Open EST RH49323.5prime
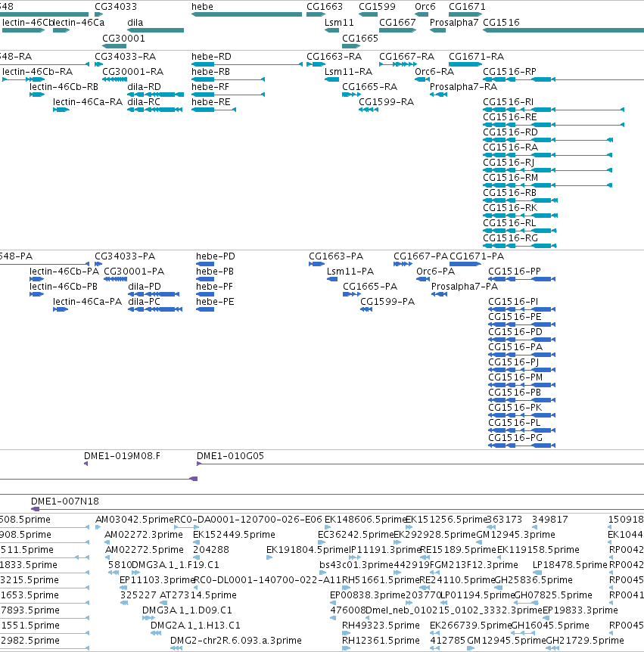 (381, 626)
